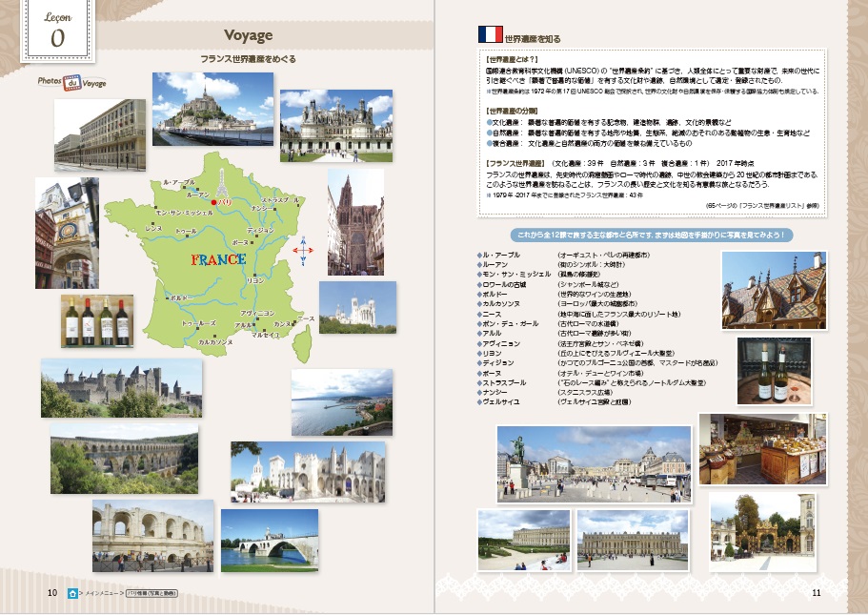Open the Avignon papal palace photo

[308, 472]
